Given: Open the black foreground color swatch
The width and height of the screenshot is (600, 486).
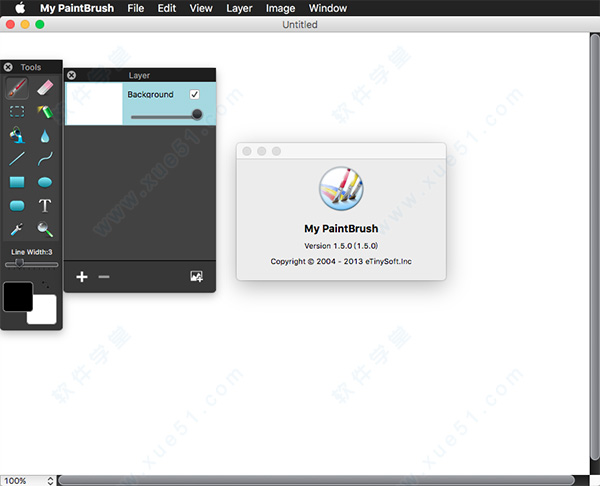Looking at the screenshot, I should point(18,297).
